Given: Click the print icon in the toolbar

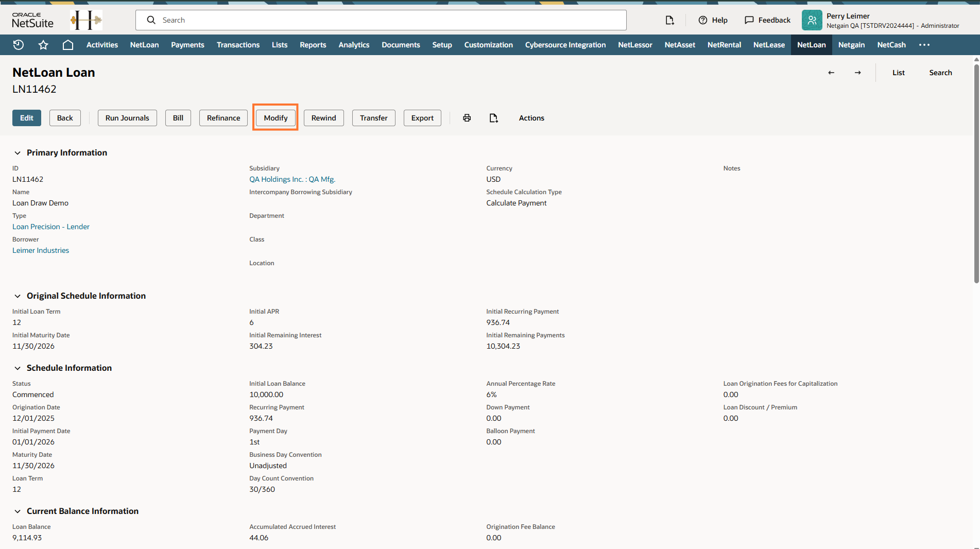Looking at the screenshot, I should [467, 118].
